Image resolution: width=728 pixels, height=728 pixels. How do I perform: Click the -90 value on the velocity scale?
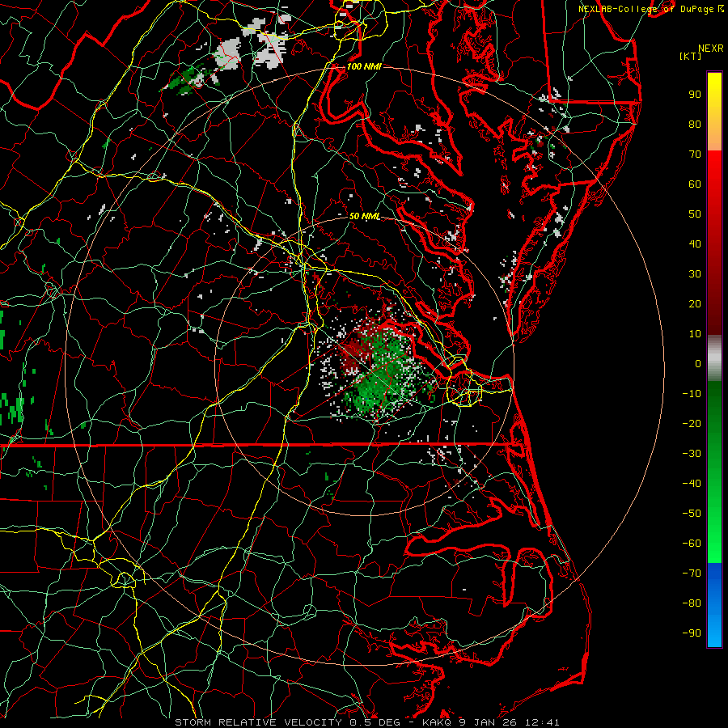coord(692,633)
